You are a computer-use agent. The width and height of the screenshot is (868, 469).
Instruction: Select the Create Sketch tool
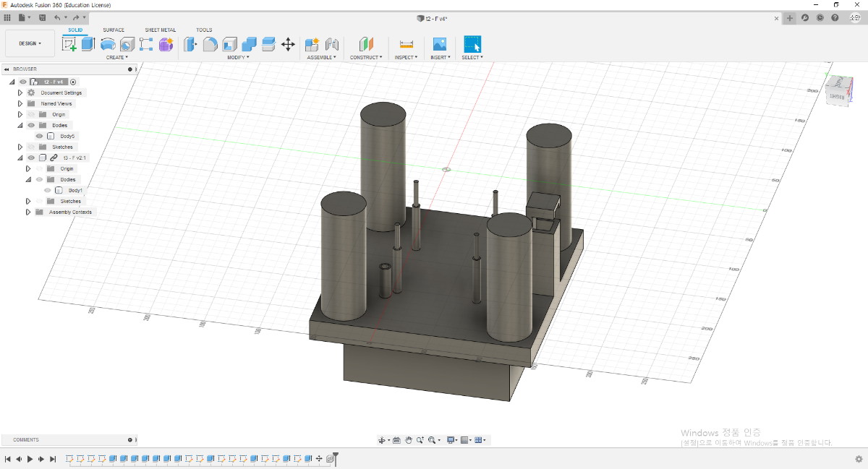[69, 44]
